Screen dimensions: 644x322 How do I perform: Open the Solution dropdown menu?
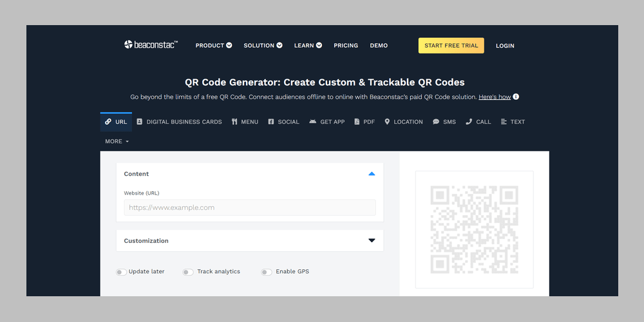click(x=263, y=46)
